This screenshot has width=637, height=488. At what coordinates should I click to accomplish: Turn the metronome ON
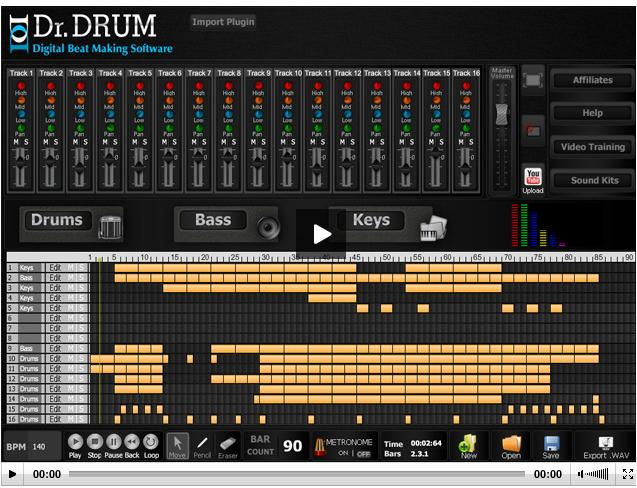[x=343, y=453]
